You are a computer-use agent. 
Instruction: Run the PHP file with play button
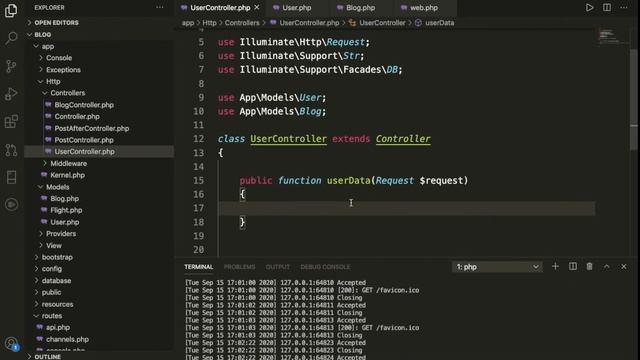[x=589, y=7]
